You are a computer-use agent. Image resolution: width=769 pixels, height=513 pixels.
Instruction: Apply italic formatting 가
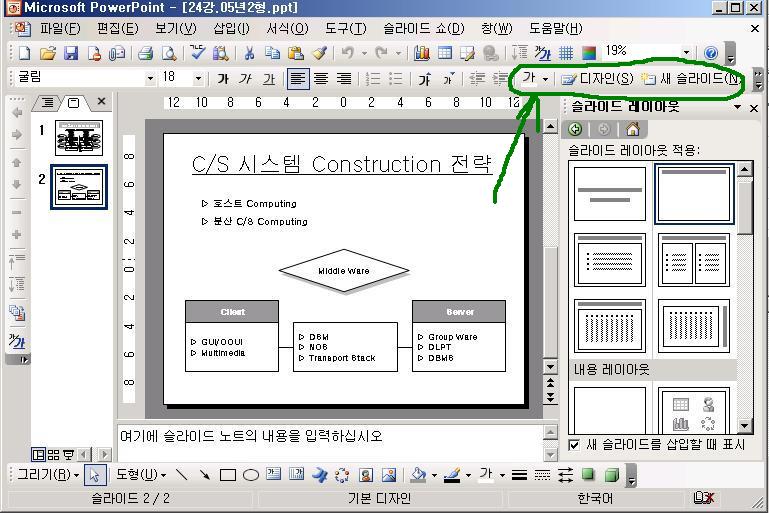tap(246, 78)
